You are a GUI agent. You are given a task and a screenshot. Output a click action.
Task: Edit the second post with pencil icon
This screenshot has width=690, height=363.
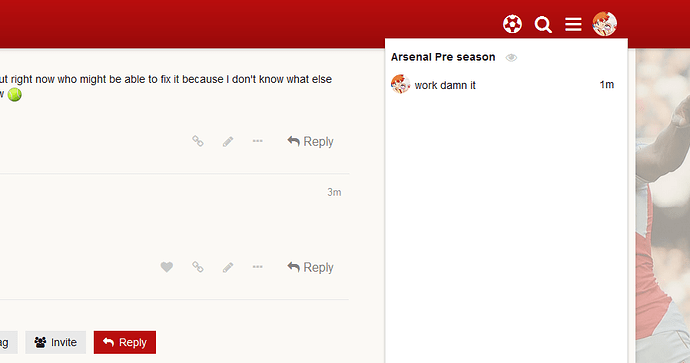(x=228, y=268)
